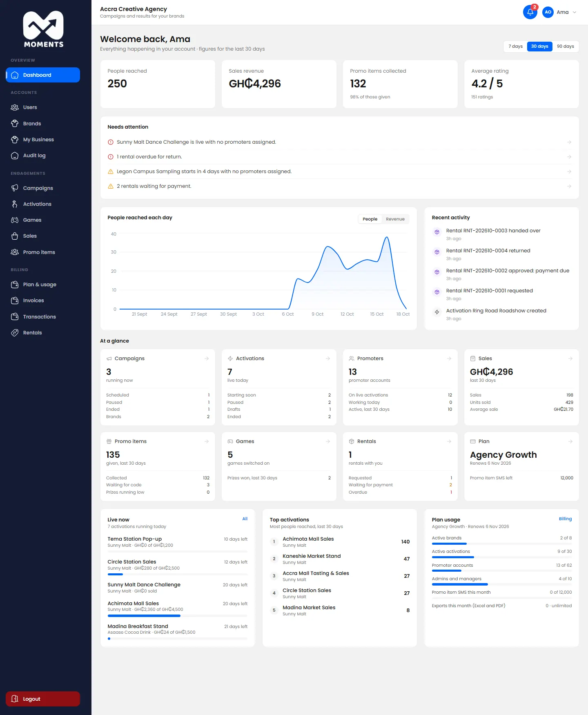
Task: Open Campaigns card arrow
Action: click(207, 359)
